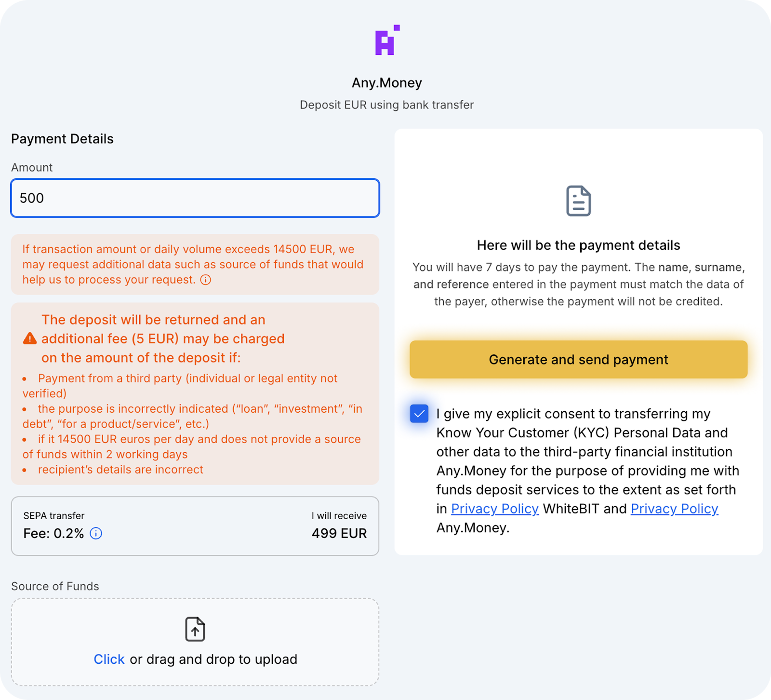This screenshot has height=700, width=771.
Task: Click the info icon after source of funds notice
Action: click(206, 280)
